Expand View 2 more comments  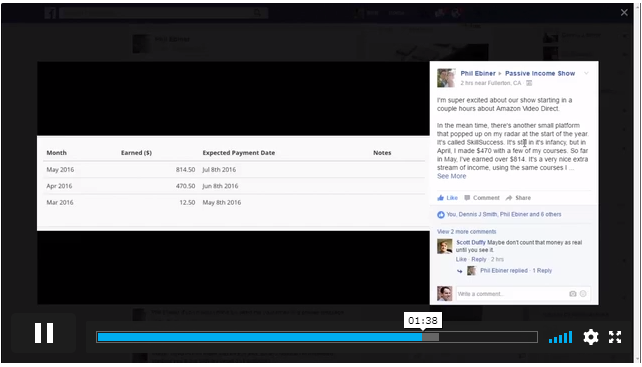(466, 231)
